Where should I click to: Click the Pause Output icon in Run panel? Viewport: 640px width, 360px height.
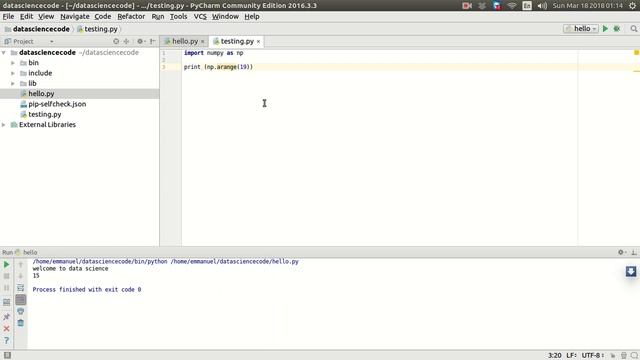[x=7, y=288]
